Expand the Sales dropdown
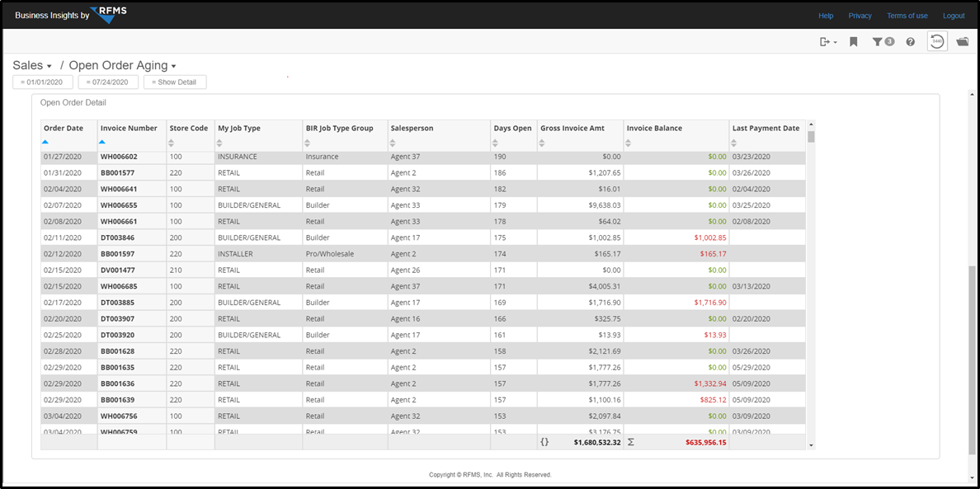Screen dimensions: 980x489 pyautogui.click(x=32, y=66)
